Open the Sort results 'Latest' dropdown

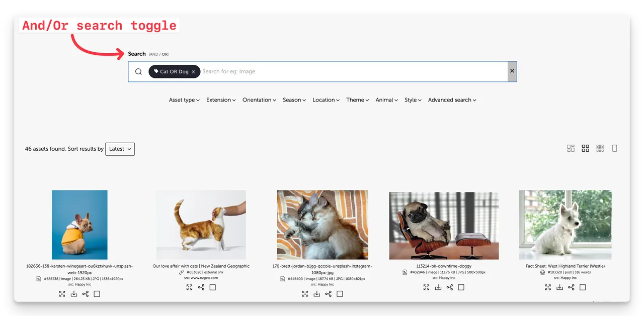click(120, 149)
